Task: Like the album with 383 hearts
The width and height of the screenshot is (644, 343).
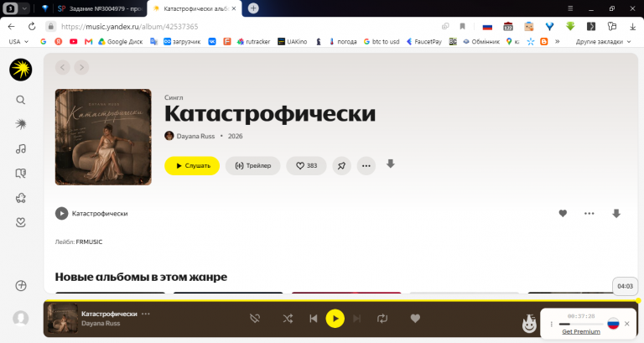Action: click(306, 166)
